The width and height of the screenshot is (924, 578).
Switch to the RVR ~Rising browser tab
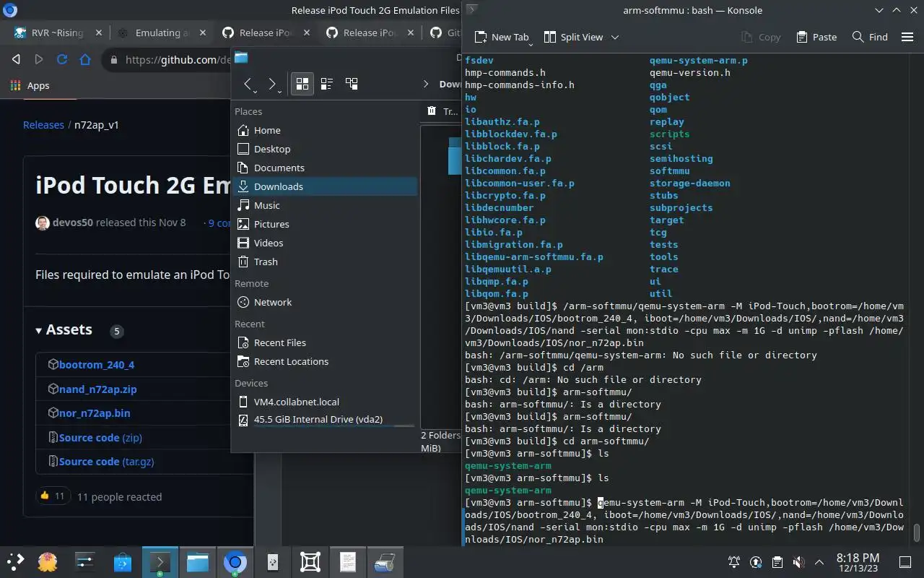coord(58,33)
